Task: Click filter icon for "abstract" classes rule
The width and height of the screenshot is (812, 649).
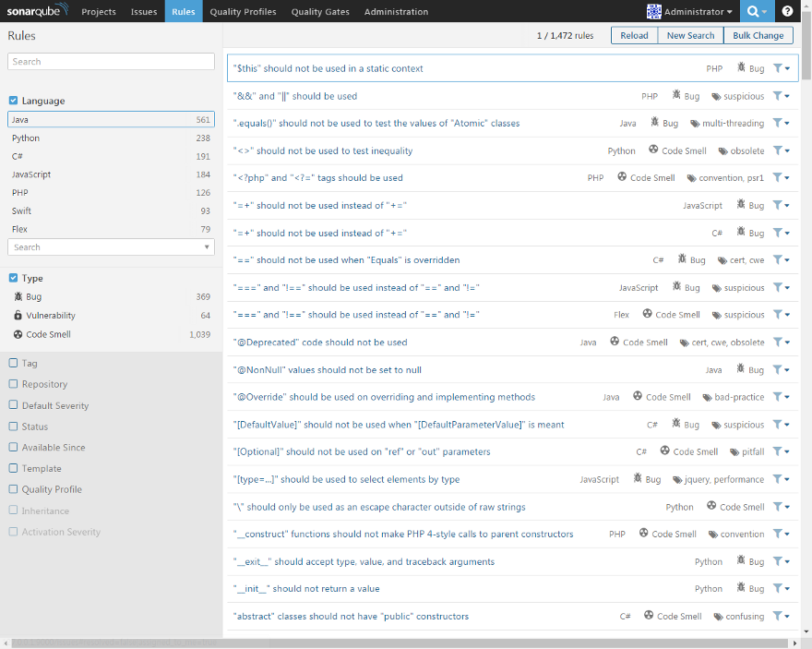Action: coord(777,616)
